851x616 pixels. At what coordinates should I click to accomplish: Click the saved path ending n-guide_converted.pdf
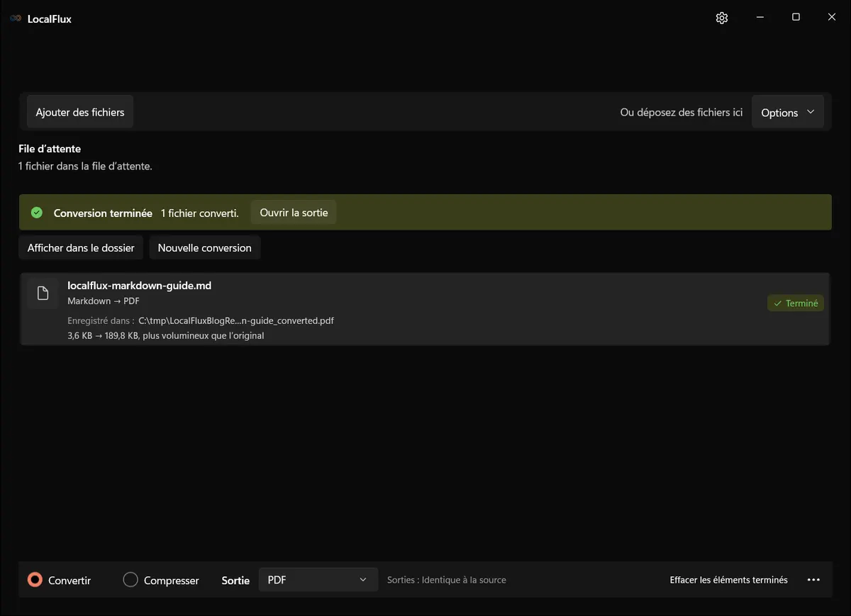[x=236, y=320]
